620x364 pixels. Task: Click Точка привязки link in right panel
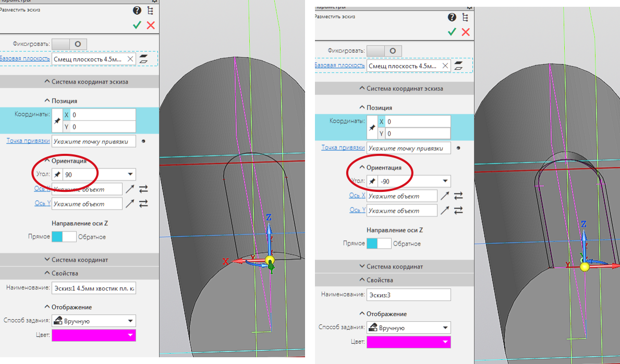coord(343,148)
